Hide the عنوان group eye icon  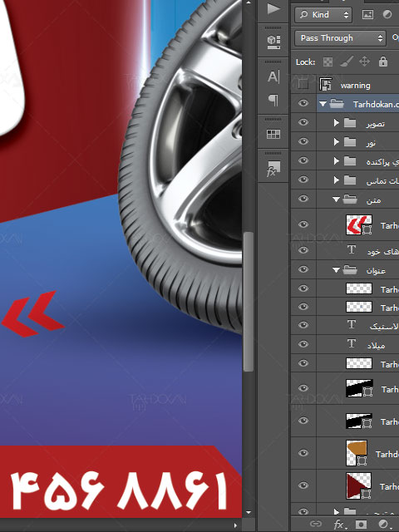(303, 269)
